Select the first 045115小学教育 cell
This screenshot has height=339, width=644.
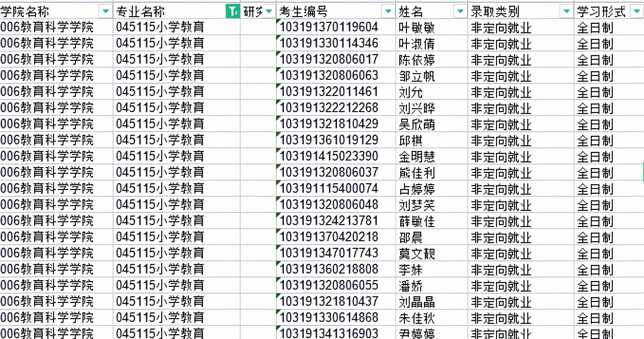click(x=161, y=27)
